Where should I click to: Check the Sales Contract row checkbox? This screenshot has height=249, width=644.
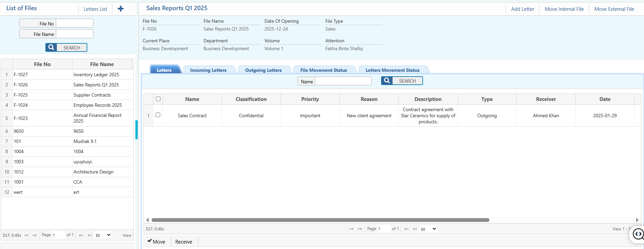click(x=158, y=115)
